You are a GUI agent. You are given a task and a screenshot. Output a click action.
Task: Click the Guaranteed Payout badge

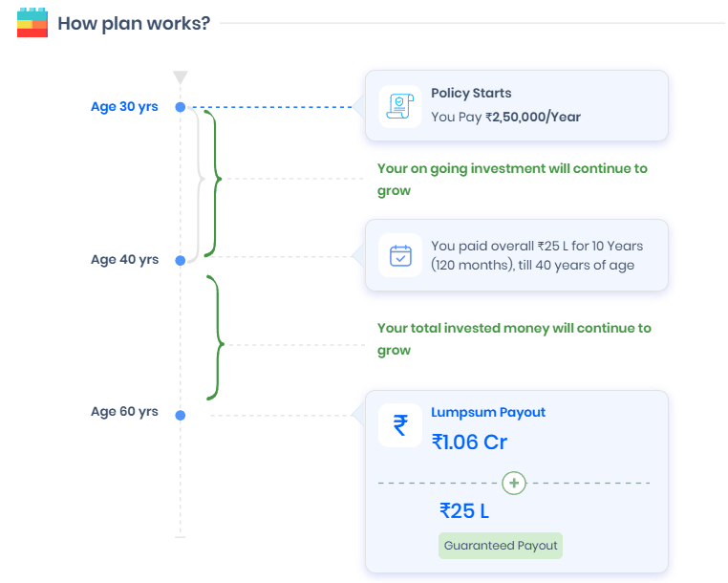point(501,546)
